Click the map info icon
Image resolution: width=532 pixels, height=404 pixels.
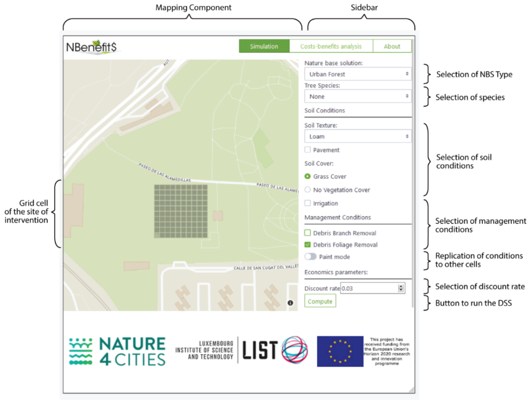[290, 303]
